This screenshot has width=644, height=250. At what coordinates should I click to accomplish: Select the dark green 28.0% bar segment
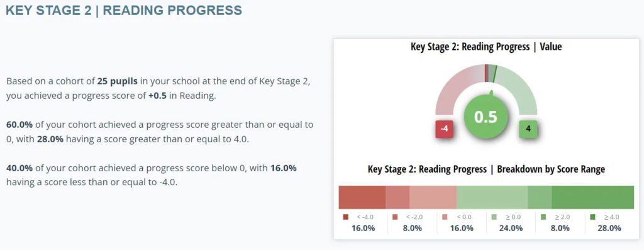(592, 197)
